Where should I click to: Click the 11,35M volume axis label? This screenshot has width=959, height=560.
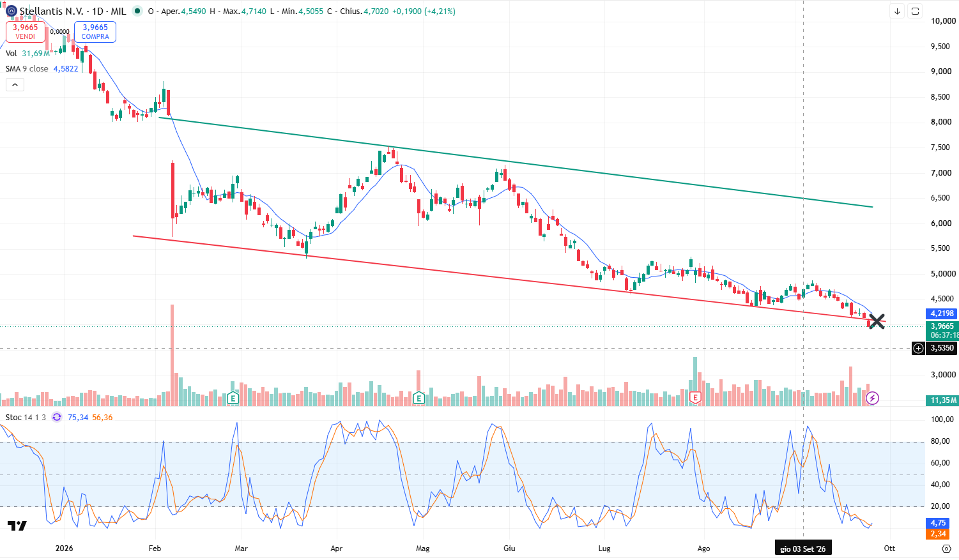tap(942, 400)
